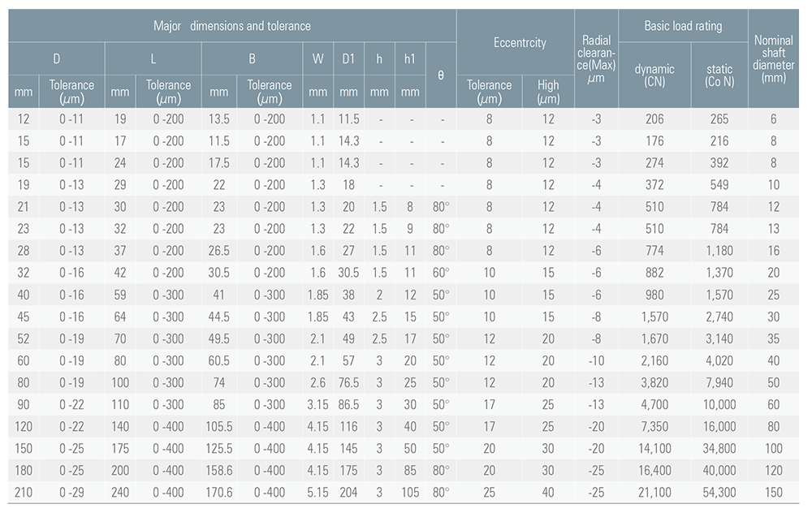Click the 'Basic load rating' header

683,26
